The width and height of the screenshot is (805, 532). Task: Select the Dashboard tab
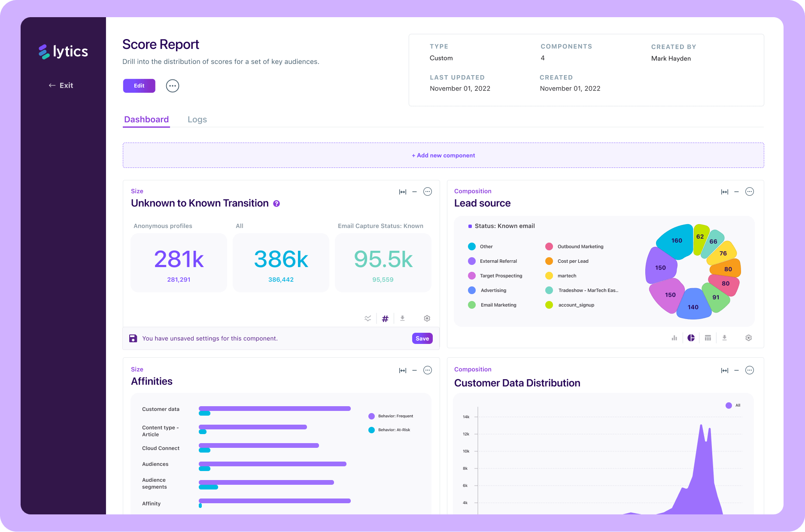pyautogui.click(x=146, y=119)
